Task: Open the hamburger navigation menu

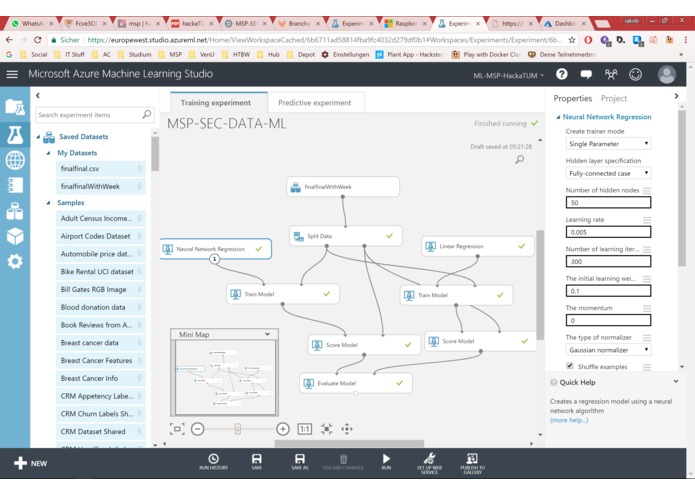Action: (12, 74)
